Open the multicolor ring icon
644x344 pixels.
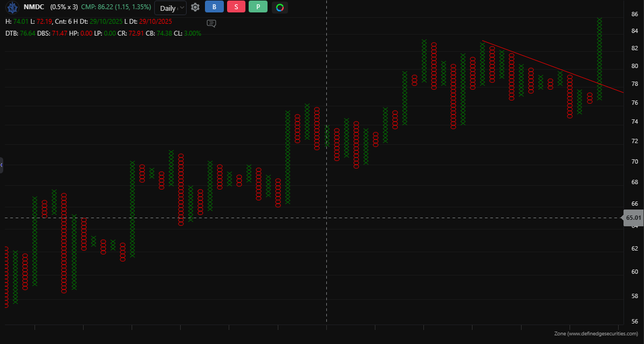[279, 8]
